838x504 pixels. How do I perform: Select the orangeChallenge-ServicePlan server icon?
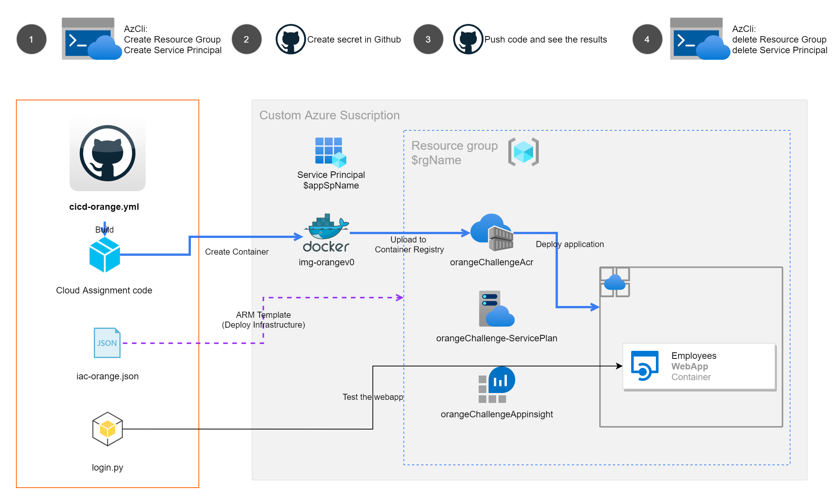tap(497, 309)
